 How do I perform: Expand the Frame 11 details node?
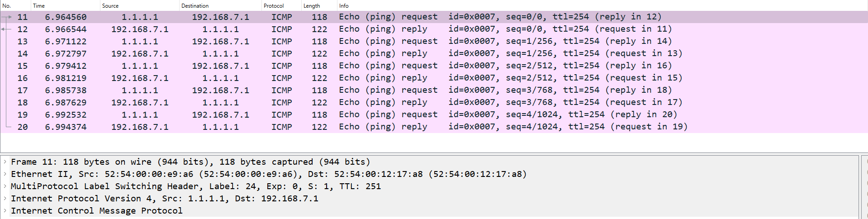point(5,162)
